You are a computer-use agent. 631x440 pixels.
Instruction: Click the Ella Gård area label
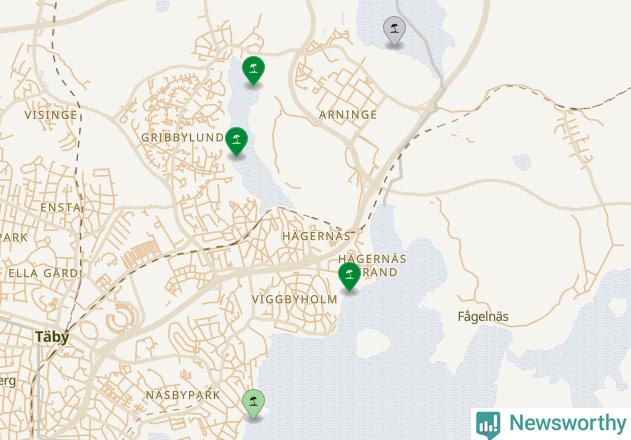tap(43, 274)
